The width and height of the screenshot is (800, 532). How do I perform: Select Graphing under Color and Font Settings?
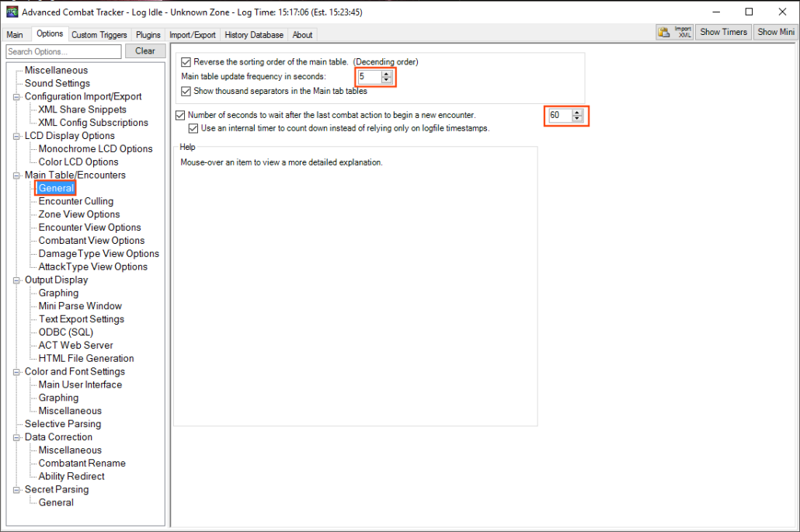[59, 398]
